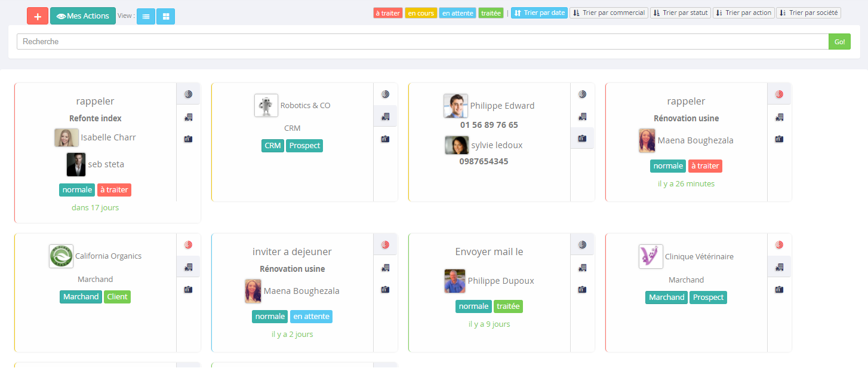Click the Robotics & CO robot logo
The image size is (868, 368).
266,105
